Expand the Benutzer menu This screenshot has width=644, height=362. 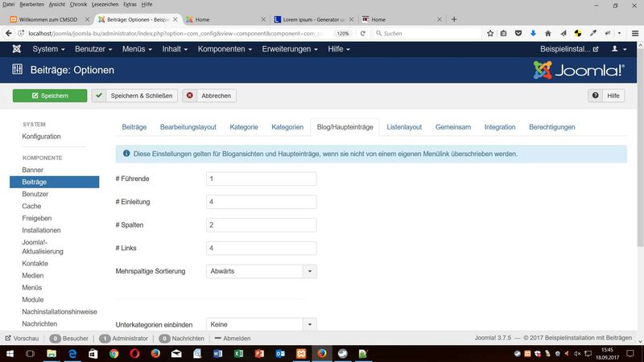[x=93, y=49]
